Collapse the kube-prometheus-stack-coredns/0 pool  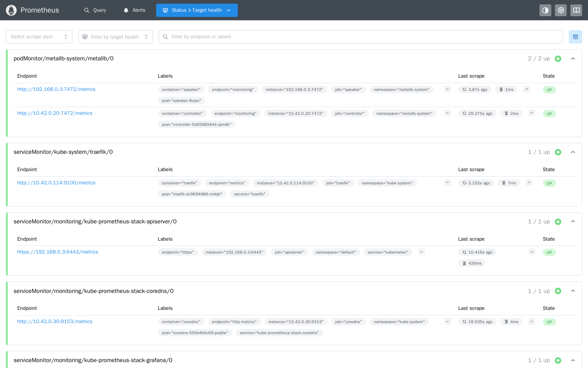point(573,291)
